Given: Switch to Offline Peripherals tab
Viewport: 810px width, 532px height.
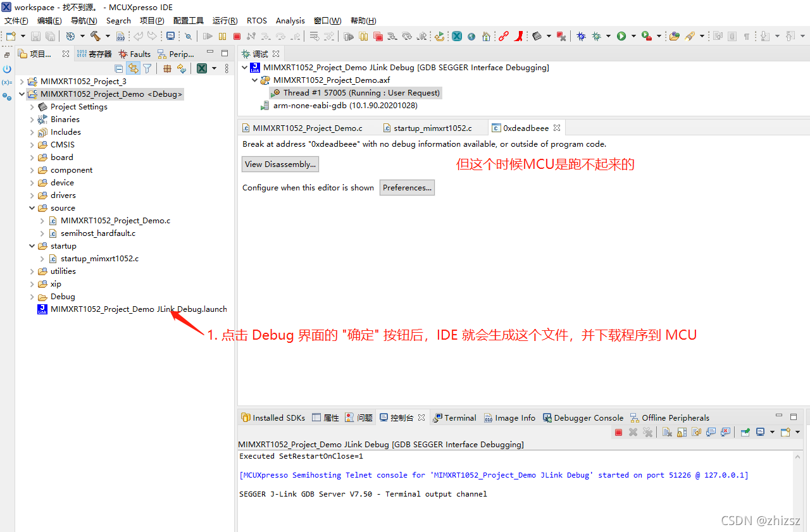Looking at the screenshot, I should tap(670, 418).
